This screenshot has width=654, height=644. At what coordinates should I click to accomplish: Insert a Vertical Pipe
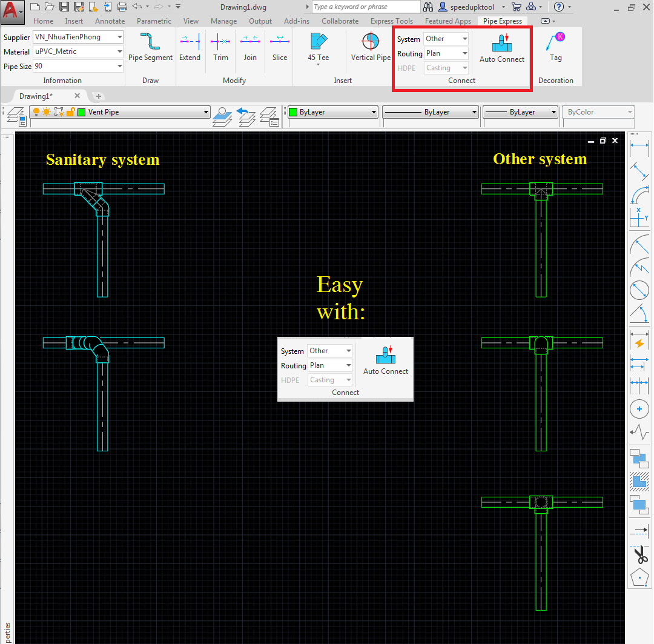pyautogui.click(x=371, y=47)
